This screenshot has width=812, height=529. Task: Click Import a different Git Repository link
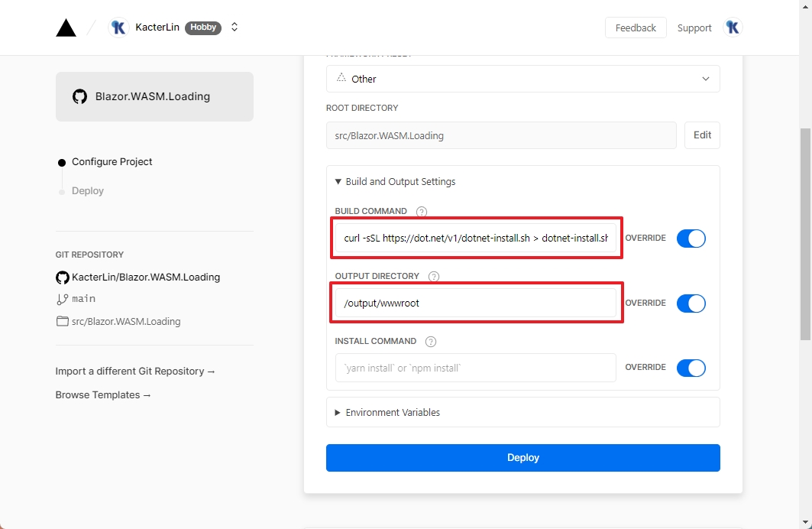135,372
